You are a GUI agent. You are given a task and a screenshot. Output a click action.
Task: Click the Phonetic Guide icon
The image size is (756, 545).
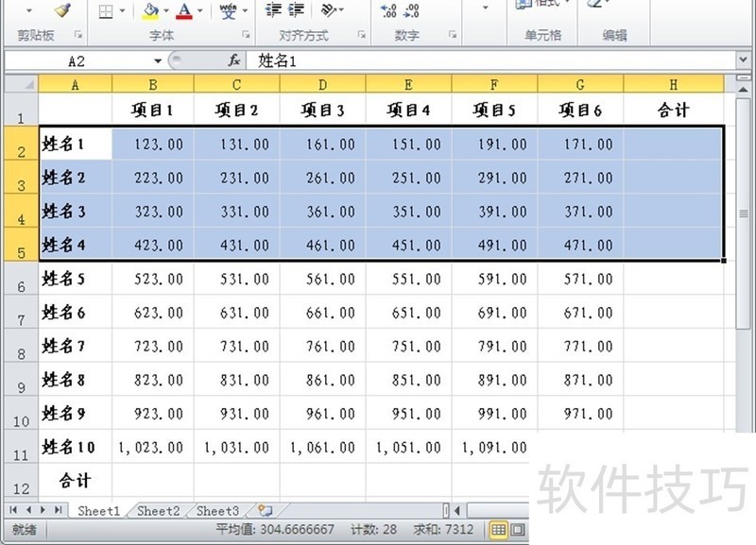point(228,11)
